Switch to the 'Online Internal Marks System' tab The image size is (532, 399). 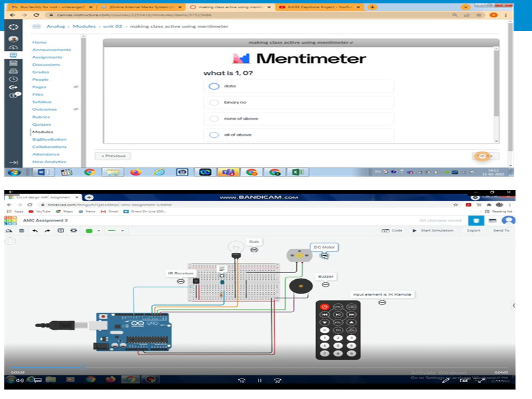tap(141, 7)
